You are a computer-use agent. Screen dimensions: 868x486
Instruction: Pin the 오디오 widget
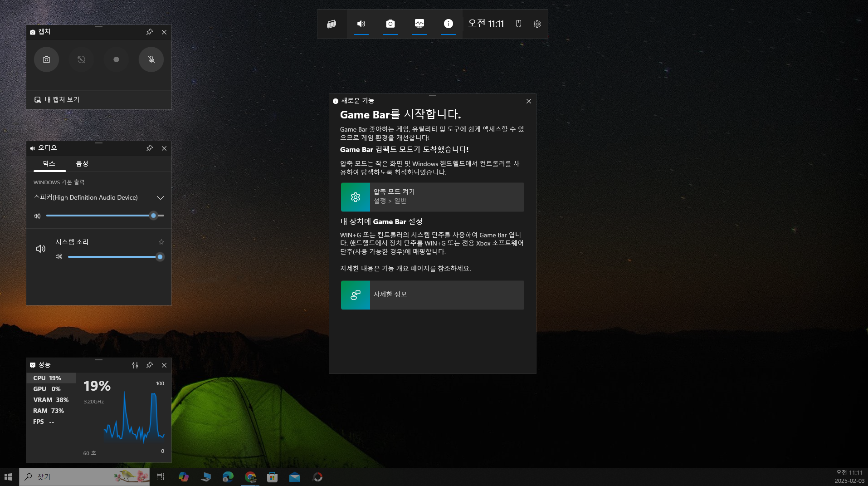point(150,148)
